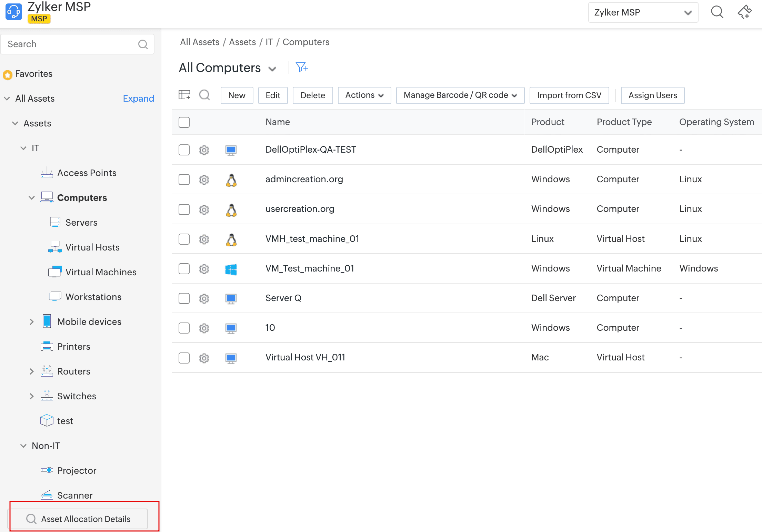Click the column chooser table icon
Screen dimensions: 762x532
(x=184, y=95)
